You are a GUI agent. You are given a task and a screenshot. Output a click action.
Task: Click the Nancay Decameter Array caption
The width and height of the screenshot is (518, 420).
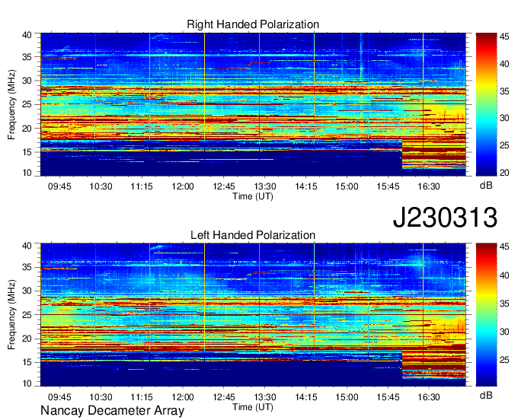[112, 411]
